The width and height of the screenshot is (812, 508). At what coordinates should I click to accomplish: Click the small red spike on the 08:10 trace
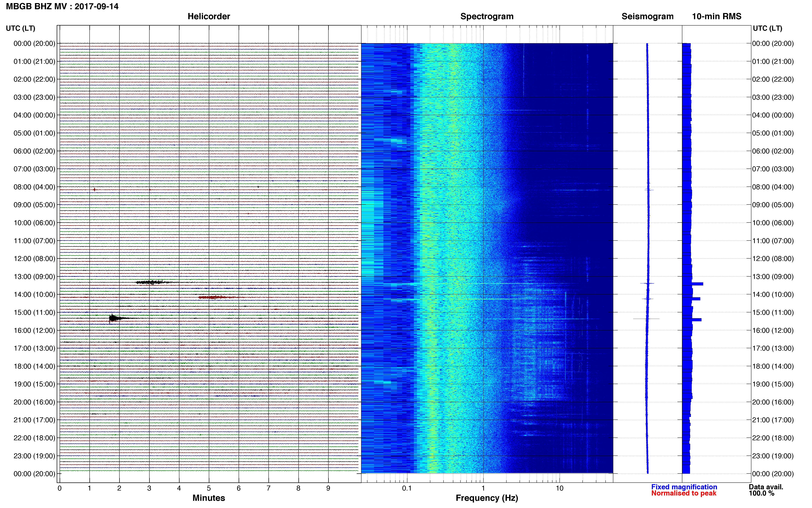click(x=95, y=190)
